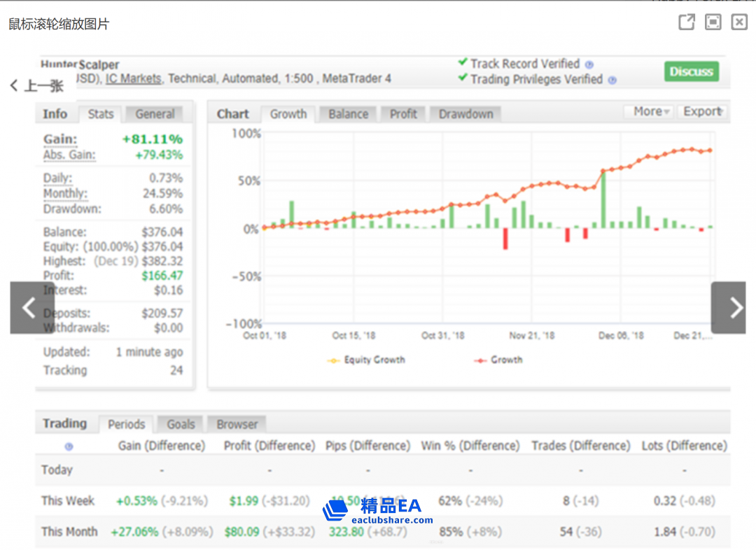Select the Drawdown chart tab
This screenshot has height=550, width=756.
pyautogui.click(x=465, y=114)
